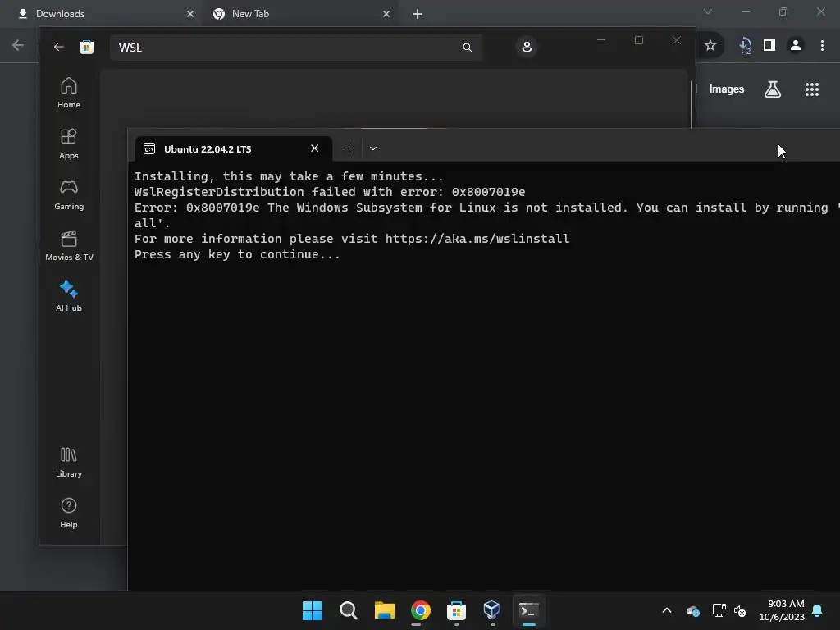Open Search Labs flask icon
This screenshot has height=630, width=840.
[x=773, y=89]
